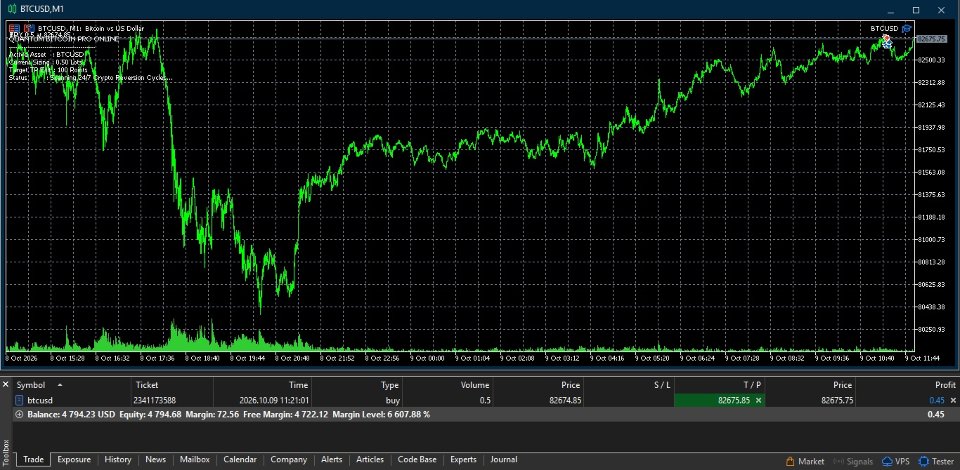Viewport: 960px width, 470px height.
Task: Click the btcusd position document icon
Action: point(20,400)
